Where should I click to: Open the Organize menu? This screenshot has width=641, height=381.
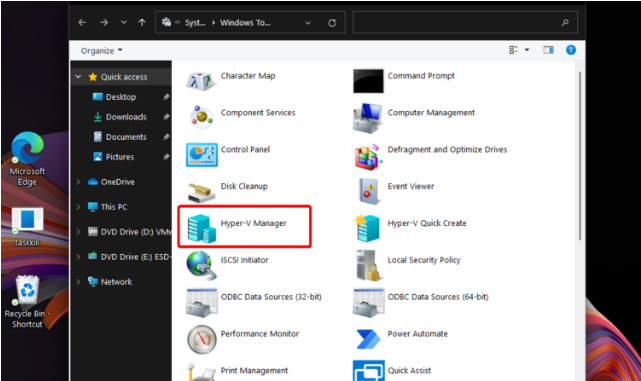point(101,51)
